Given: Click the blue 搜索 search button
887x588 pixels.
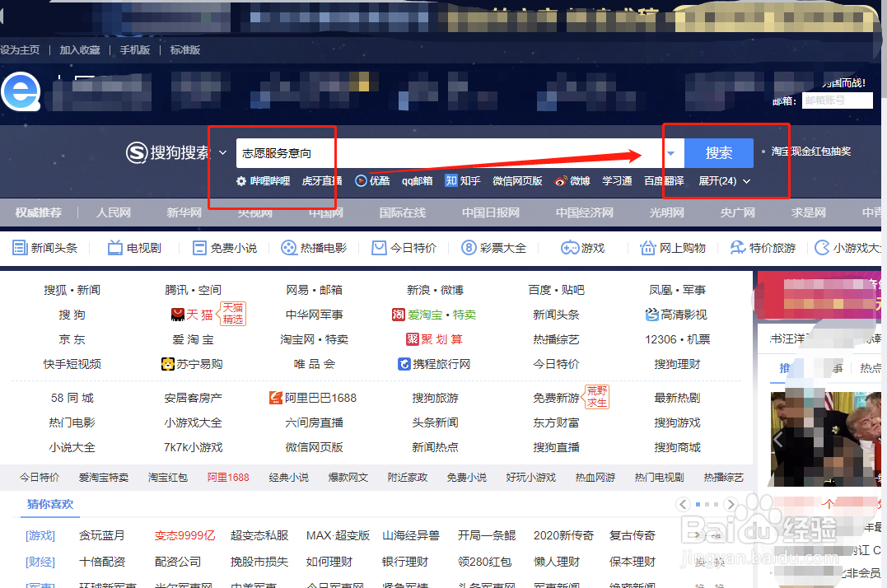Looking at the screenshot, I should [718, 152].
